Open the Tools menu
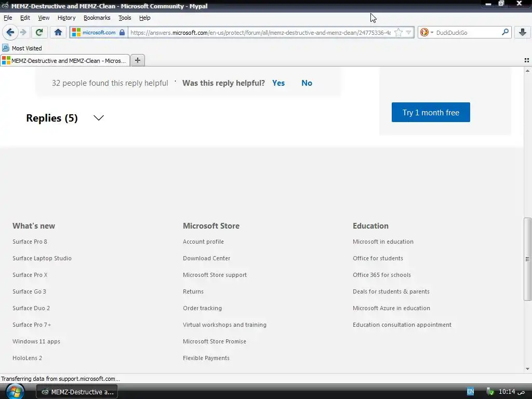532x399 pixels. tap(125, 18)
